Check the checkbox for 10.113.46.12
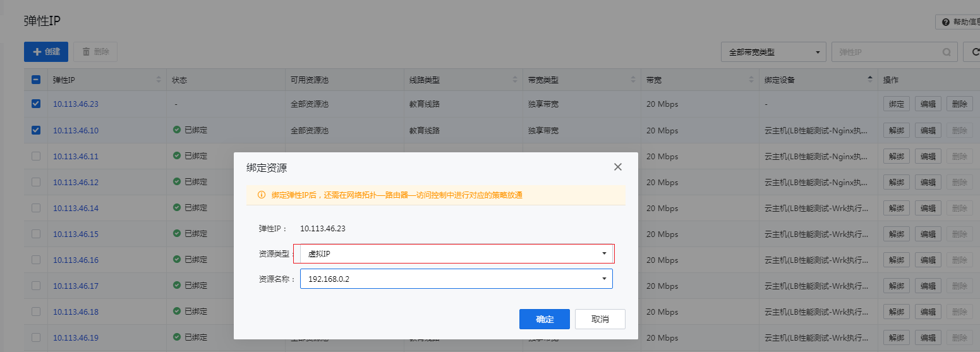The image size is (980, 352). coord(36,181)
